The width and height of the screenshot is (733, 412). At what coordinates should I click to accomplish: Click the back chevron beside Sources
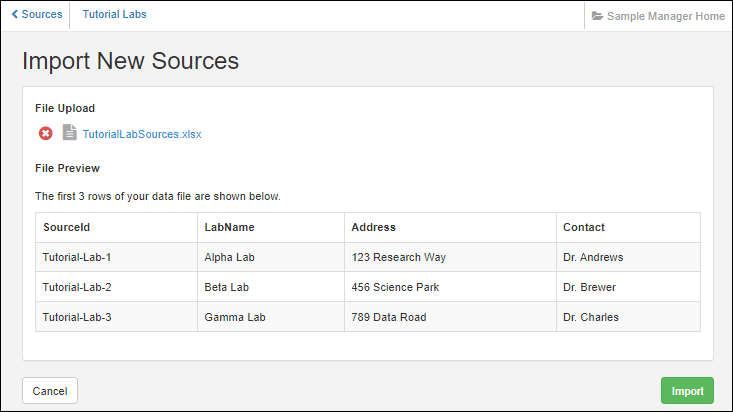[14, 15]
